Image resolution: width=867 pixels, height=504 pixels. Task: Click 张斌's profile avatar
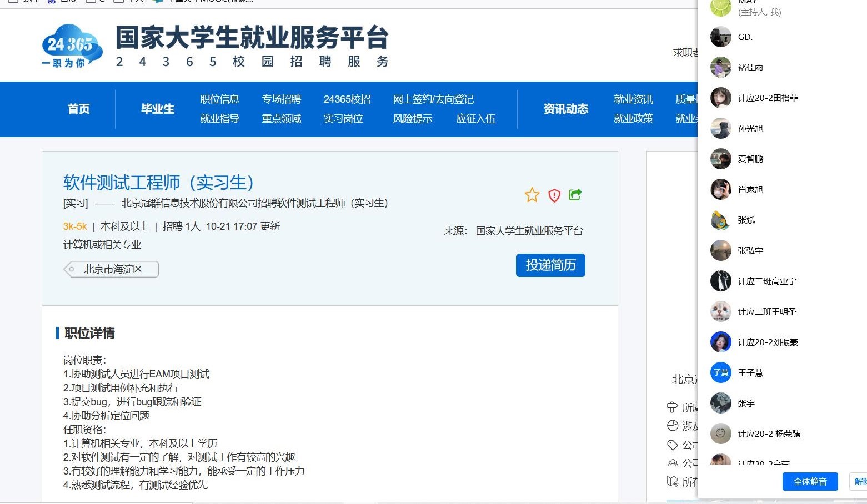(721, 220)
